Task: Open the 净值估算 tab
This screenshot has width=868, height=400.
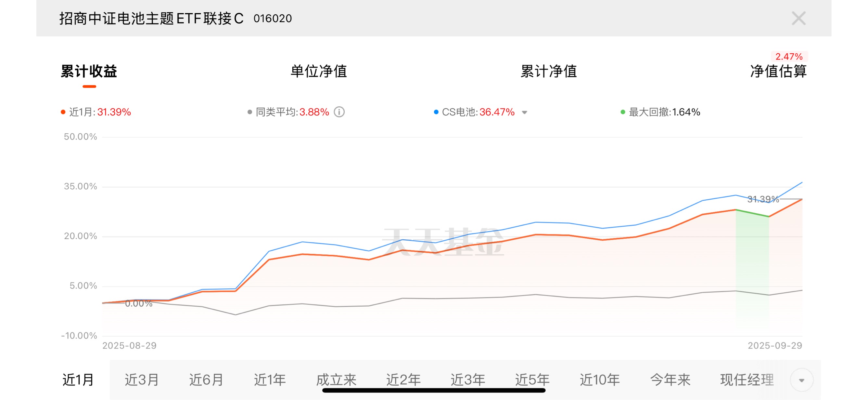Action: point(778,71)
